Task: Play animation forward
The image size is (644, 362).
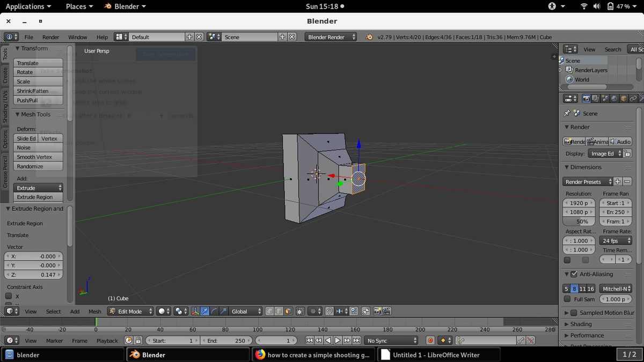Action: point(338,341)
